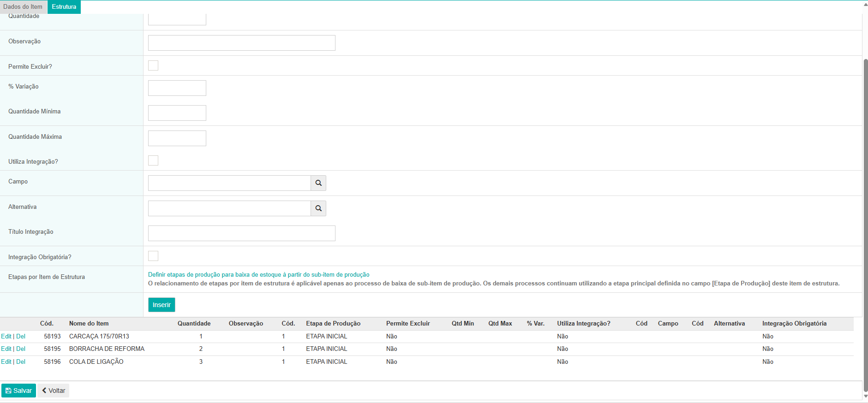This screenshot has height=403, width=868.
Task: Open the Campo search lookup
Action: pyautogui.click(x=318, y=183)
